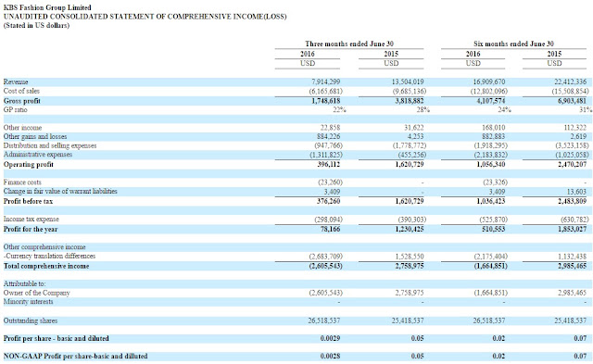Select the 'Cost of sales' label
Viewport: 593px width, 364px height.
(21, 91)
